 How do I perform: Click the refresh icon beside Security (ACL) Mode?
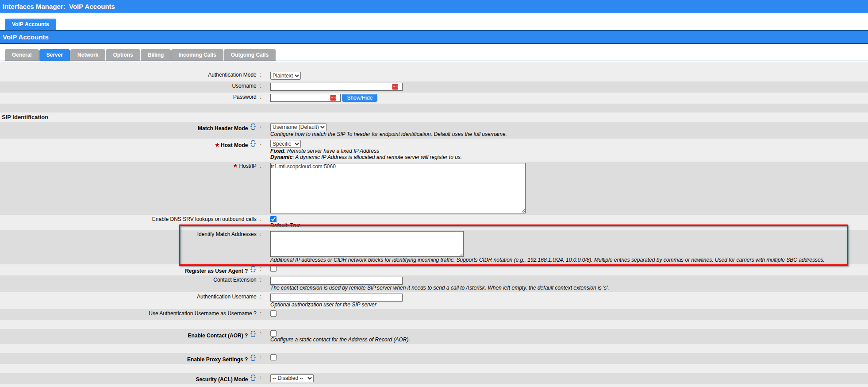[253, 378]
